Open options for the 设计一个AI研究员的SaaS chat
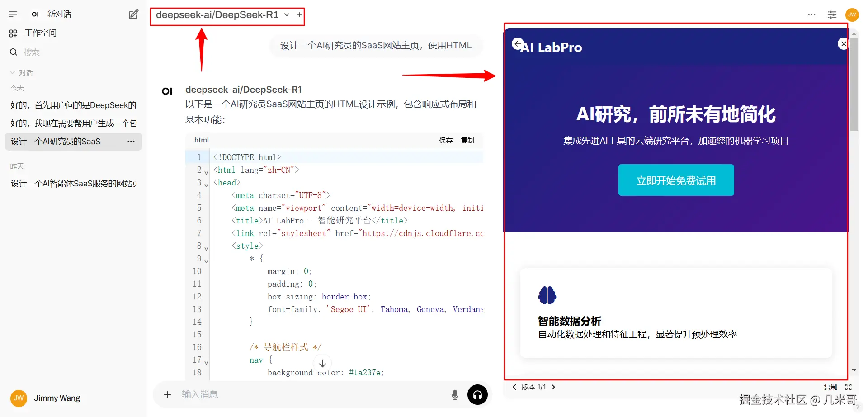The height and width of the screenshot is (417, 868). (131, 142)
